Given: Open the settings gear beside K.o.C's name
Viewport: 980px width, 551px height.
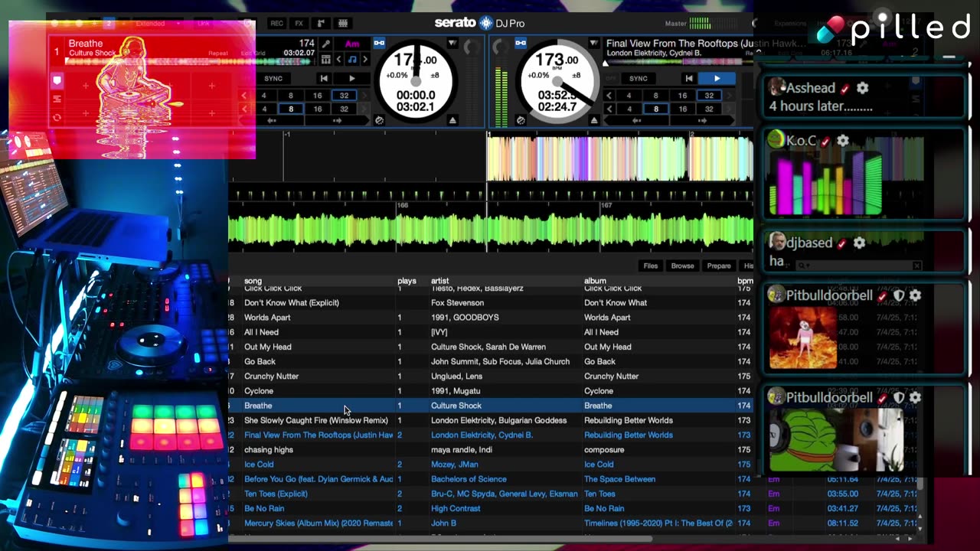Looking at the screenshot, I should click(843, 141).
